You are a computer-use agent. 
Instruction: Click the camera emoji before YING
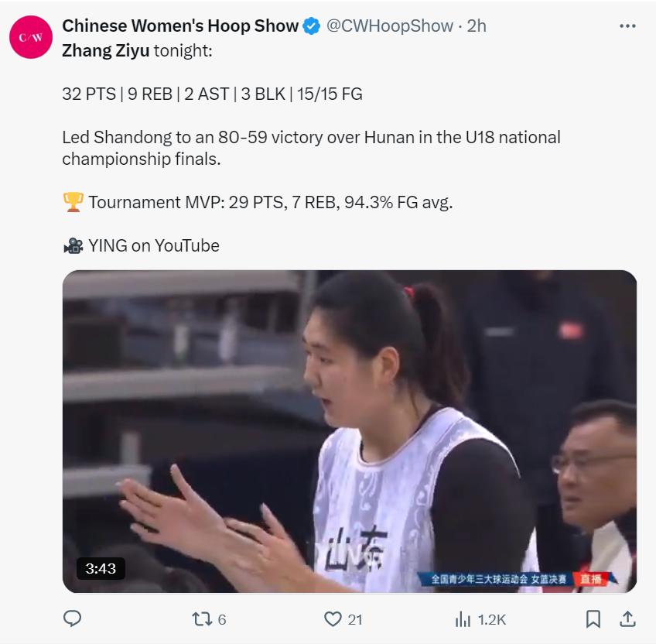pos(73,246)
